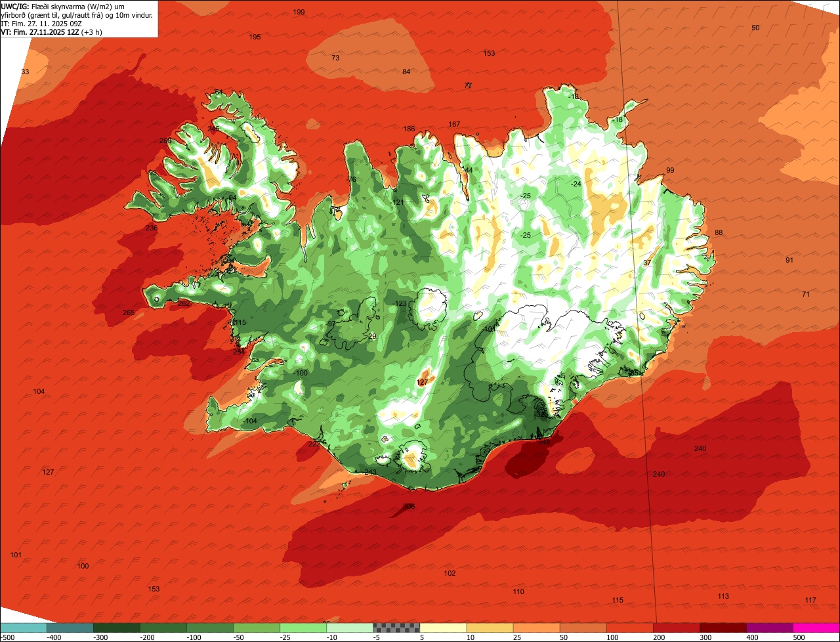This screenshot has width=840, height=642.
Task: Click the purple 400 to 500 legend swatch
Action: click(769, 628)
